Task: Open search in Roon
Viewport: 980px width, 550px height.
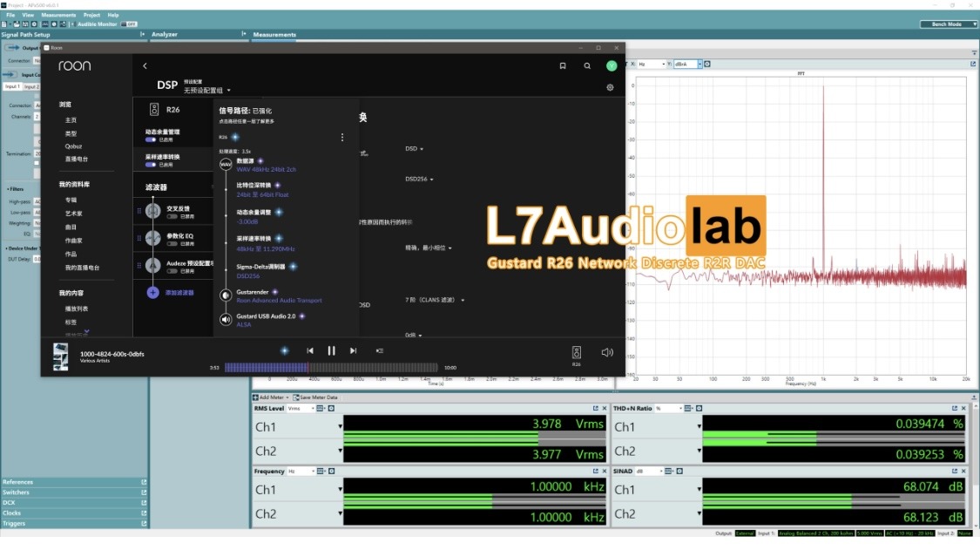Action: (587, 65)
